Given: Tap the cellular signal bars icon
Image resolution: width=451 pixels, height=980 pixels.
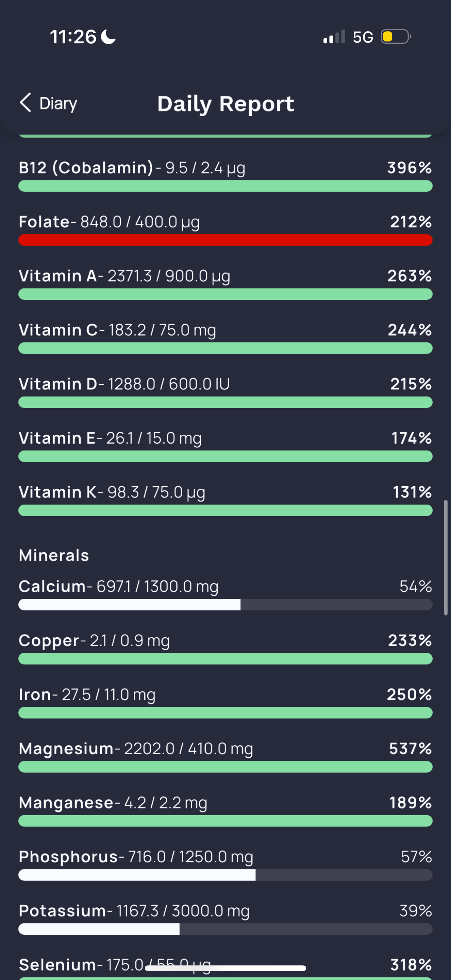Looking at the screenshot, I should click(x=334, y=37).
